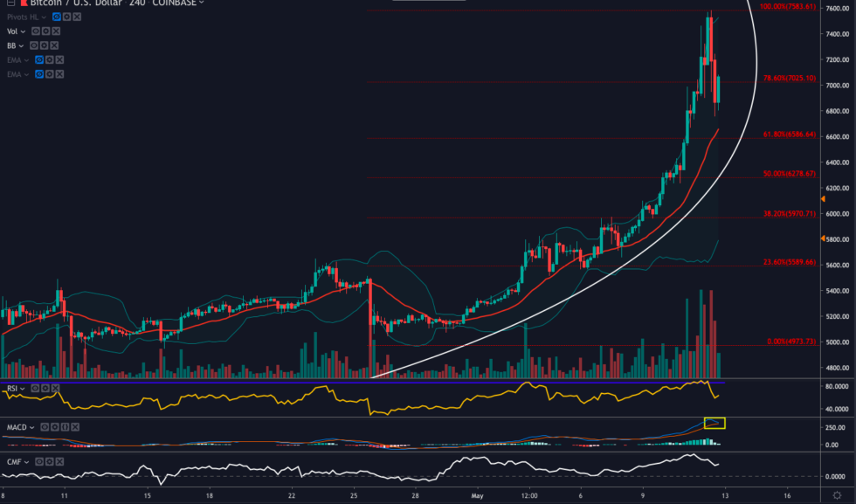Open the MACD settings gear
856x504 pixels.
[55, 427]
